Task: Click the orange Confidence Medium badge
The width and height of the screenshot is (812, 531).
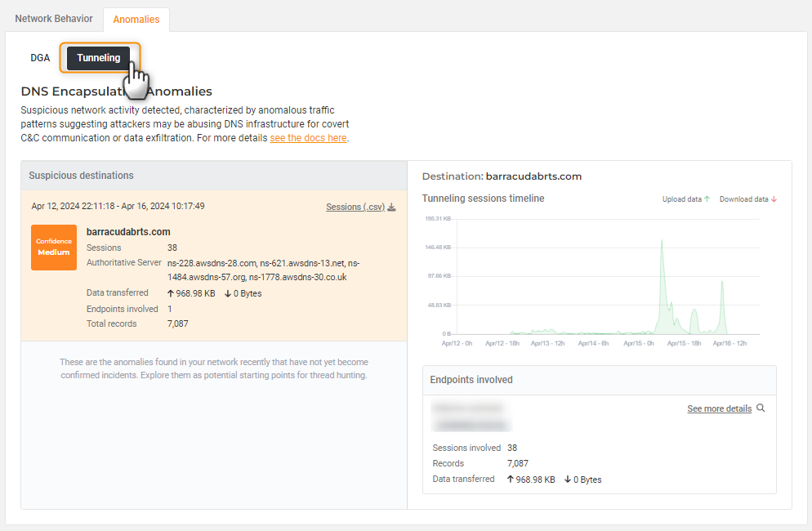Action: tap(54, 247)
